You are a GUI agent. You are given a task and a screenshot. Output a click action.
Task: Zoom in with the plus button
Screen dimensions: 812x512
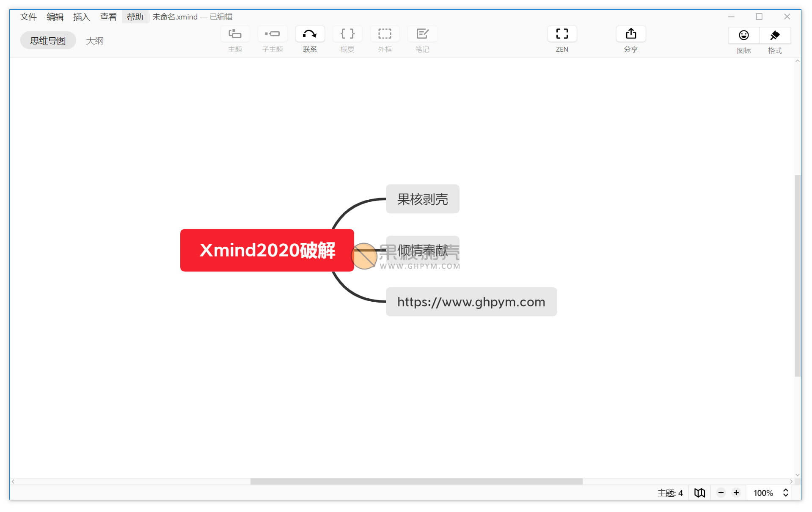pyautogui.click(x=736, y=493)
